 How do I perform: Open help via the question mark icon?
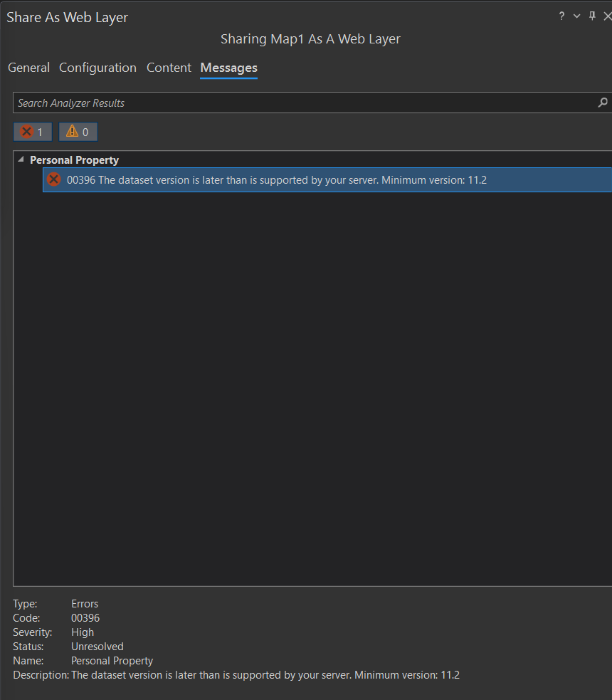coord(561,16)
